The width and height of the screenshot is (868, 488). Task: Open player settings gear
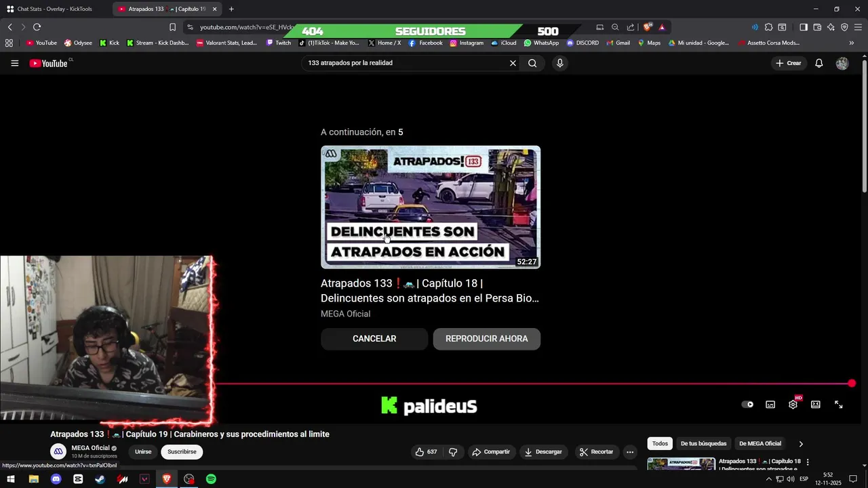[x=793, y=405]
